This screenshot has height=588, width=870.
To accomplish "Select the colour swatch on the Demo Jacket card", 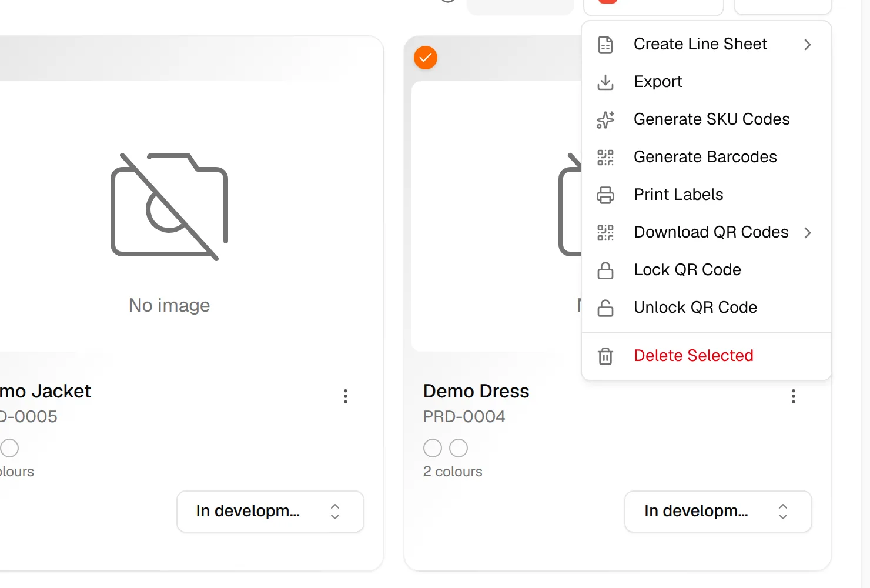I will coord(9,448).
